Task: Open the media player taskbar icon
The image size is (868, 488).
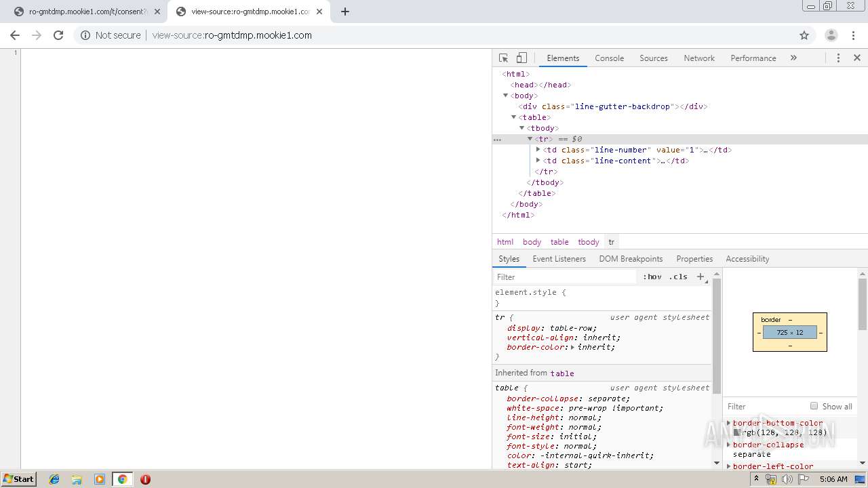Action: (x=100, y=479)
